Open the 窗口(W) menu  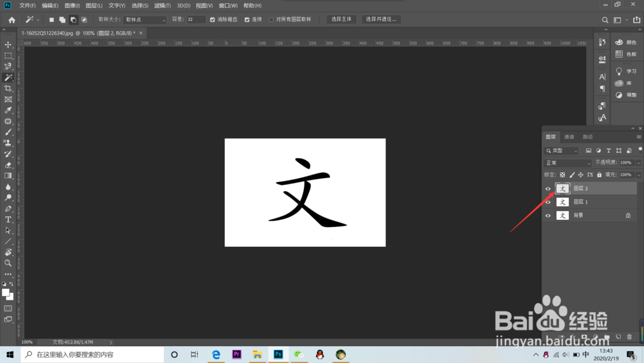point(228,6)
